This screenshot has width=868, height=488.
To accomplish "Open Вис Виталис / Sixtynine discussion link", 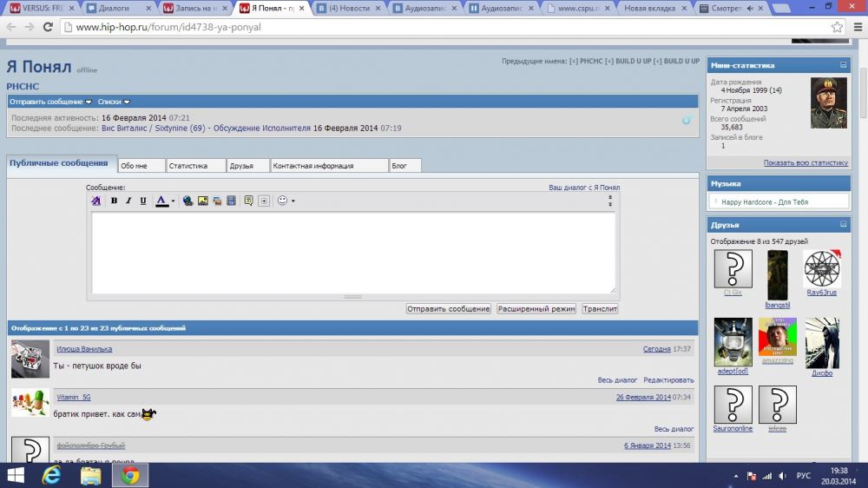I will [206, 128].
